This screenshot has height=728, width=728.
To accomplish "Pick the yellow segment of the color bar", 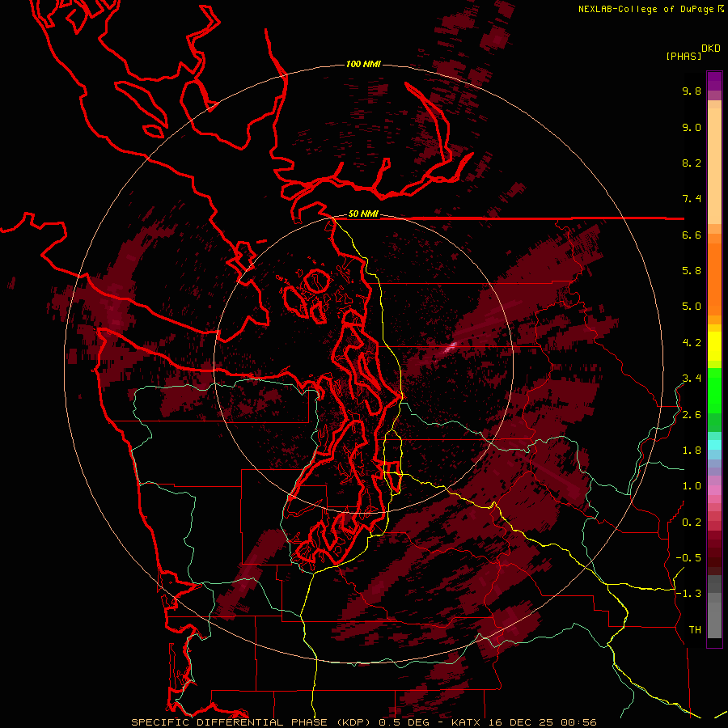I will click(714, 346).
